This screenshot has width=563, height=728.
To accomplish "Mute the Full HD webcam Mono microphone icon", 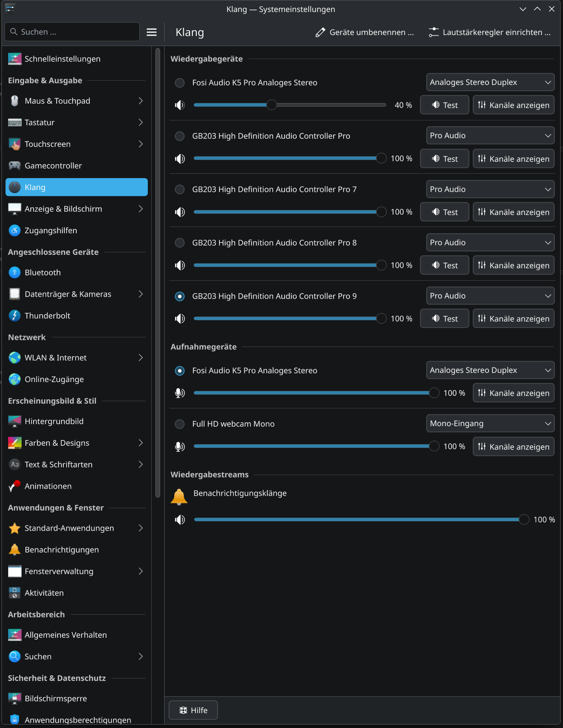I will [180, 447].
